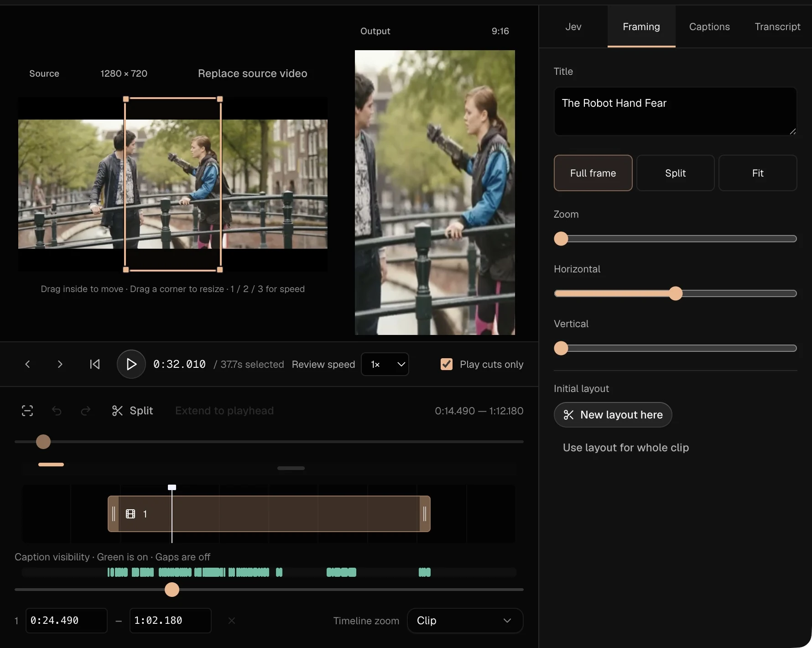Click the left trim handle of clip 1
This screenshot has width=812, height=648.
[114, 514]
